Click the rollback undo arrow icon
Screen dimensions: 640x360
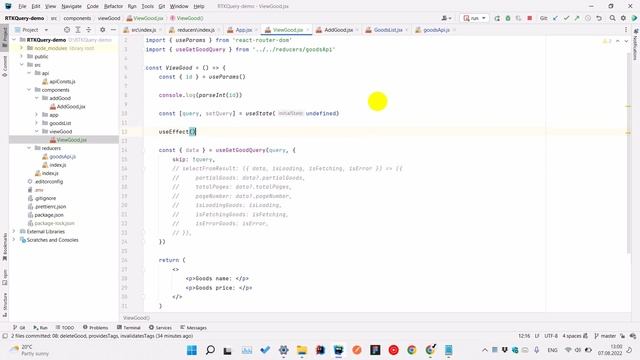[x=599, y=18]
